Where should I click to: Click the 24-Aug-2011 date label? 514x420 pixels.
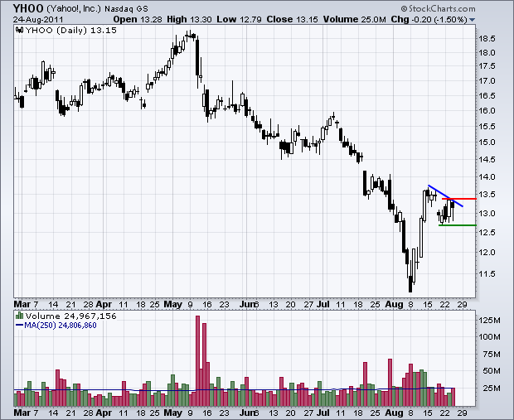click(x=38, y=19)
